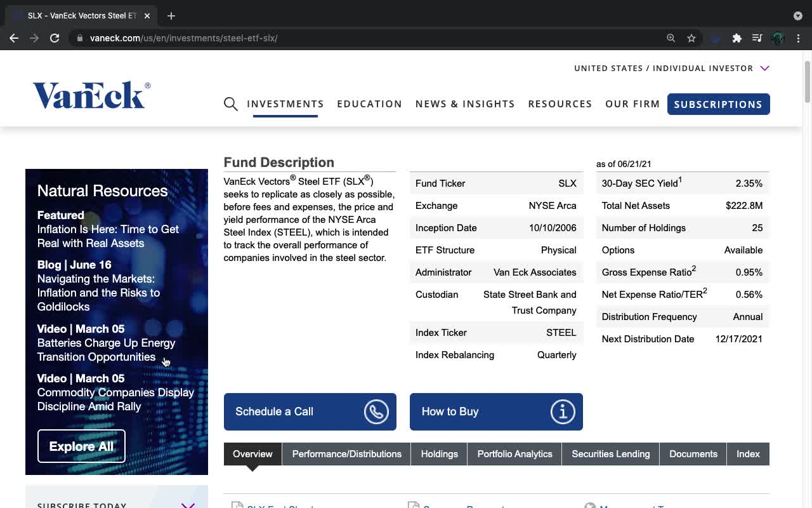Click the Index Ticker STEEL value

click(x=561, y=333)
